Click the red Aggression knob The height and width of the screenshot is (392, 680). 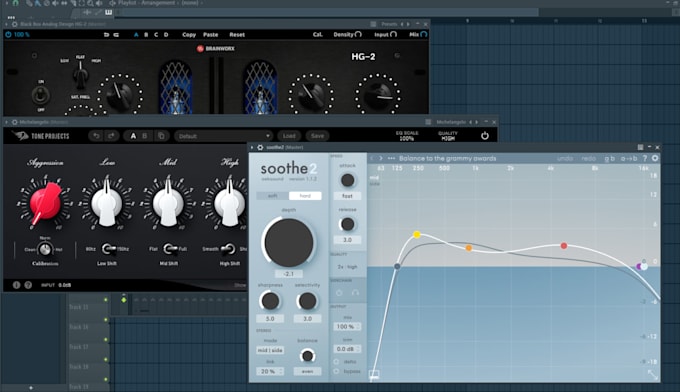(x=45, y=203)
